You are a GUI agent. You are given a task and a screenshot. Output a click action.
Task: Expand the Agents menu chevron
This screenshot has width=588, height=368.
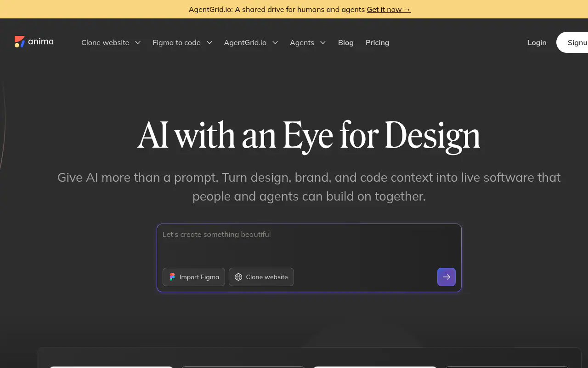click(323, 42)
